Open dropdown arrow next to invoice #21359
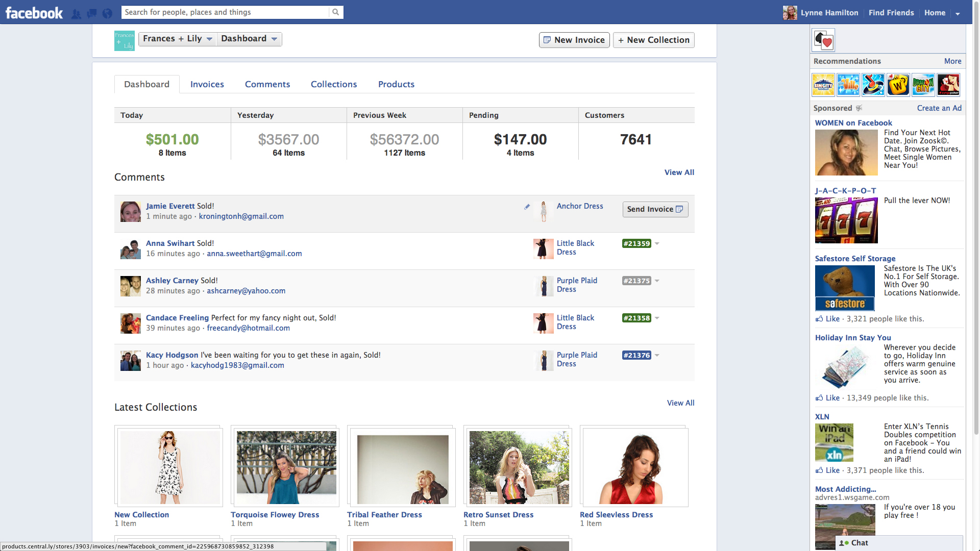Image resolution: width=980 pixels, height=551 pixels. tap(657, 243)
